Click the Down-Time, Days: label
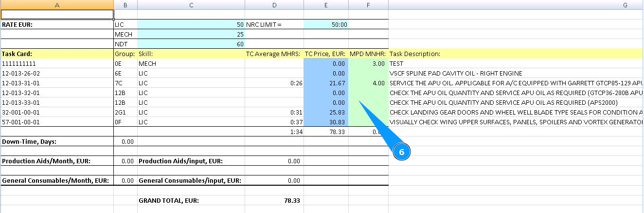The image size is (644, 213). [x=57, y=141]
